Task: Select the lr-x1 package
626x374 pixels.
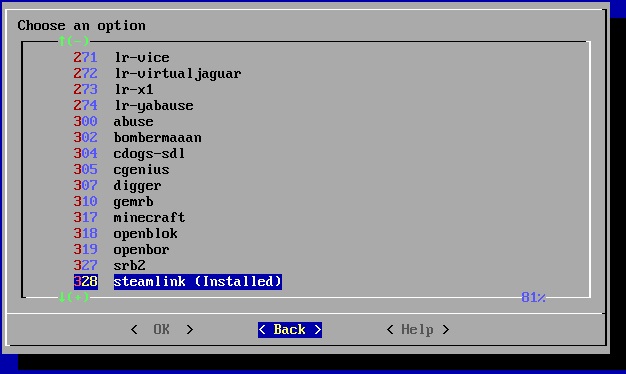Action: (113, 89)
